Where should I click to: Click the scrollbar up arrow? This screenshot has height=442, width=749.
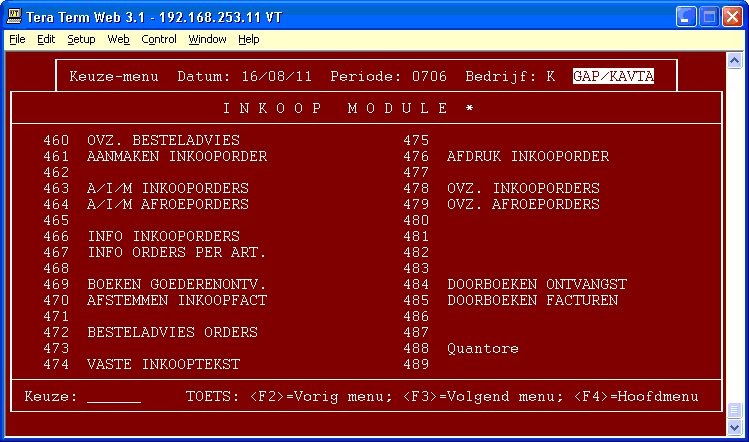click(735, 59)
